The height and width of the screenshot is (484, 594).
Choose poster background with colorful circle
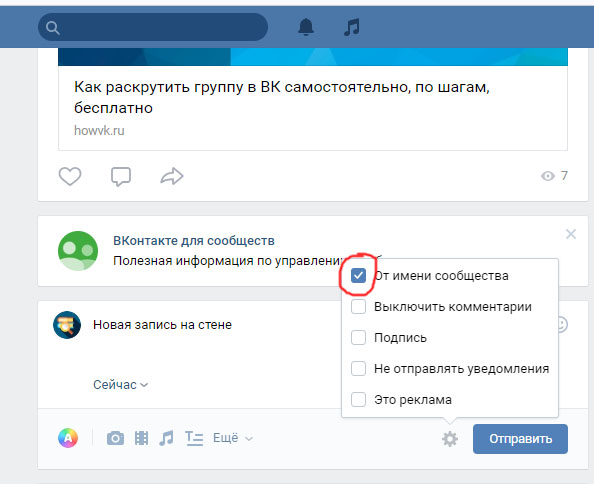pyautogui.click(x=68, y=438)
